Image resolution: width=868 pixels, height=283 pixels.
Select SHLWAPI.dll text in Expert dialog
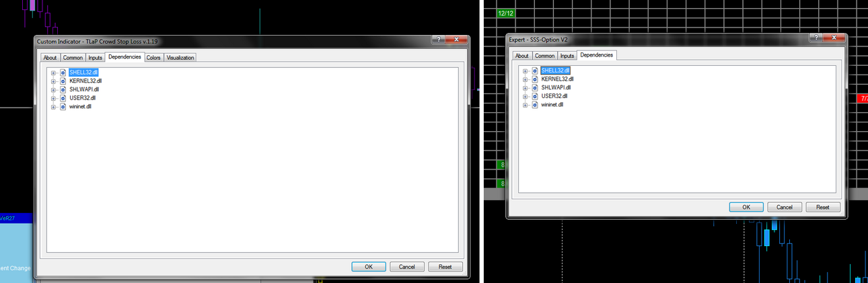556,87
